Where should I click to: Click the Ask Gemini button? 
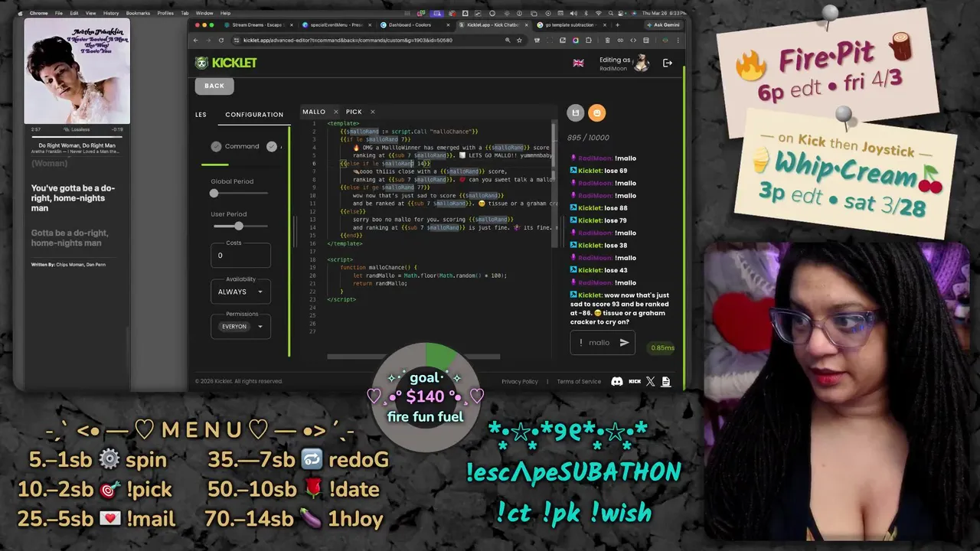tap(662, 24)
